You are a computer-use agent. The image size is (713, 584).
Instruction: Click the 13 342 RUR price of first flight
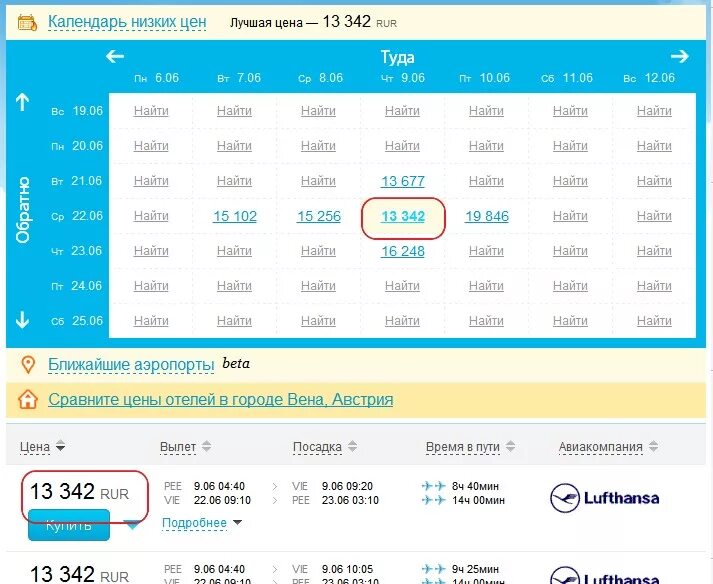(x=80, y=492)
